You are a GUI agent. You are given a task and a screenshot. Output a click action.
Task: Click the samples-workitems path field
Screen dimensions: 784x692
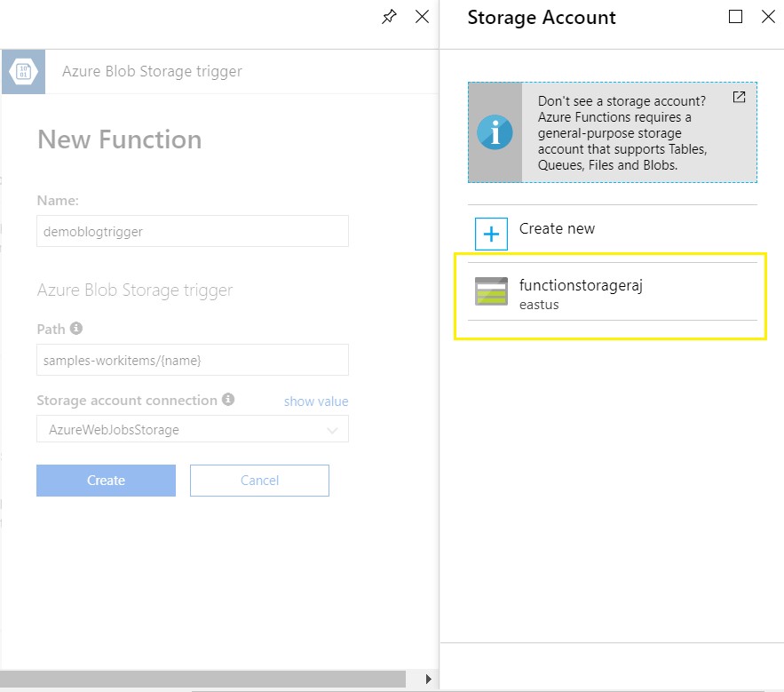(192, 359)
